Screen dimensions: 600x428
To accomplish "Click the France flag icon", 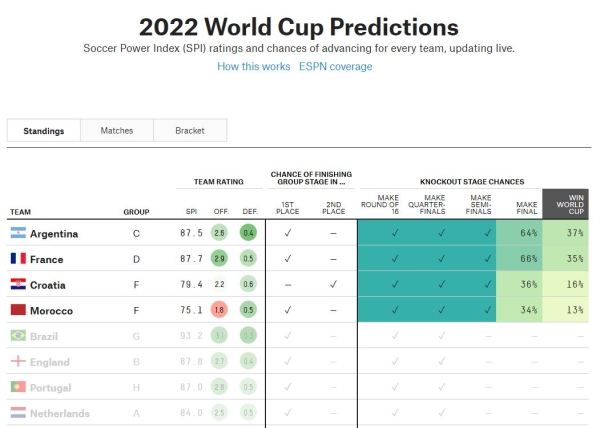I will coord(18,259).
